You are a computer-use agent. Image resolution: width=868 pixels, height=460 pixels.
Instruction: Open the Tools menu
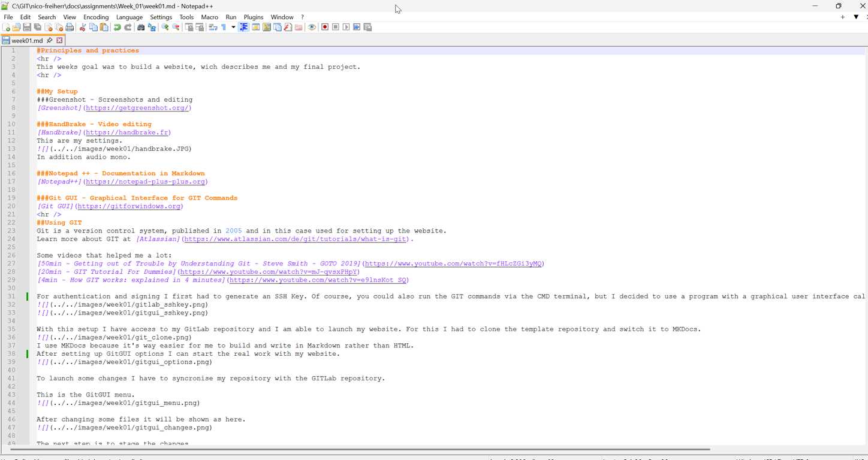(186, 17)
